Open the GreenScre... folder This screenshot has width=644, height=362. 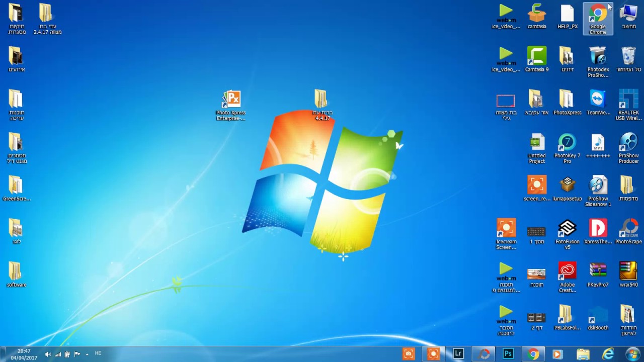(x=17, y=189)
